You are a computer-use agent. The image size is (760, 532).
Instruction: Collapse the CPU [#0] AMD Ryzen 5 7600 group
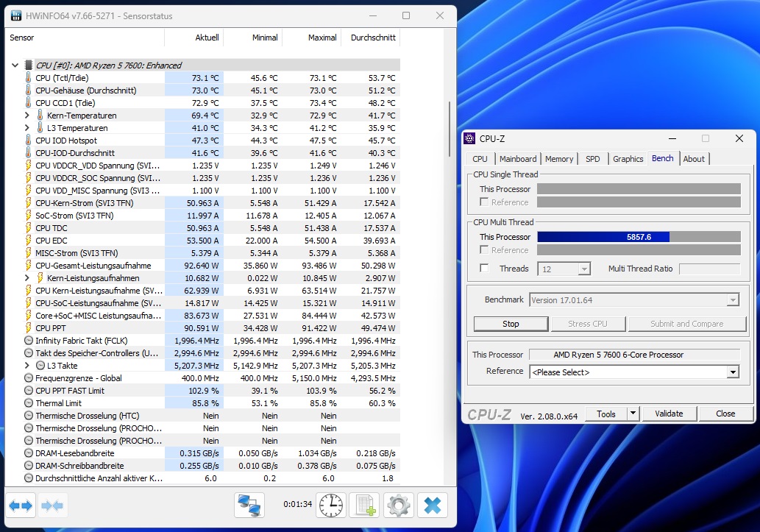pos(15,65)
